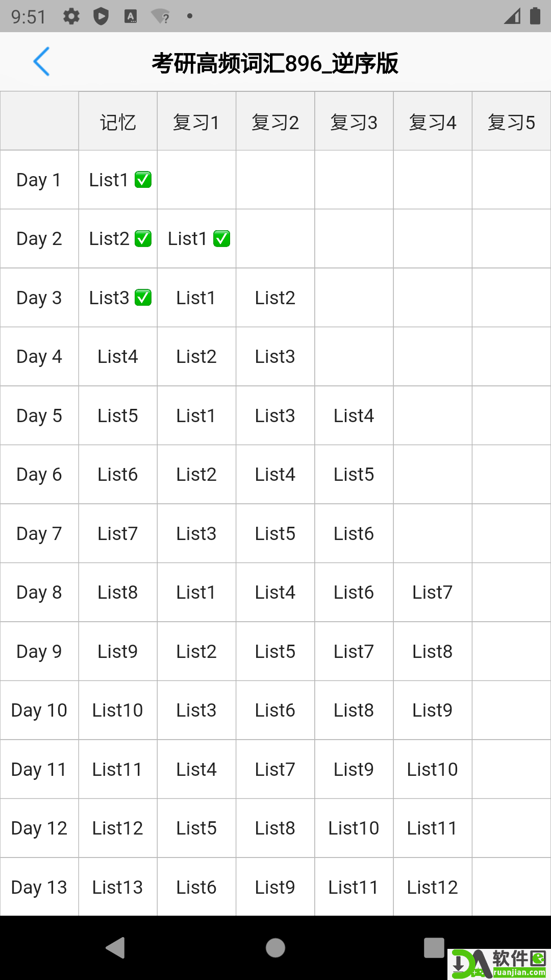This screenshot has height=980, width=551.
Task: Open recent apps with square button
Action: 434,948
